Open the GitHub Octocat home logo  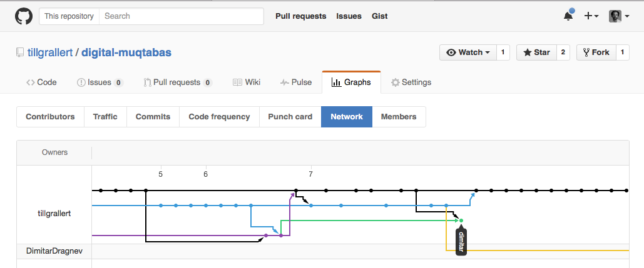(x=23, y=16)
